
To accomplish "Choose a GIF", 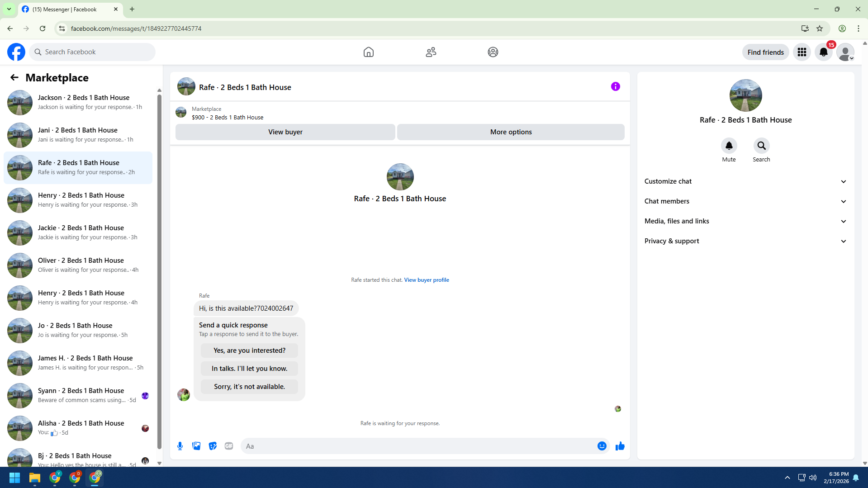I will click(229, 446).
